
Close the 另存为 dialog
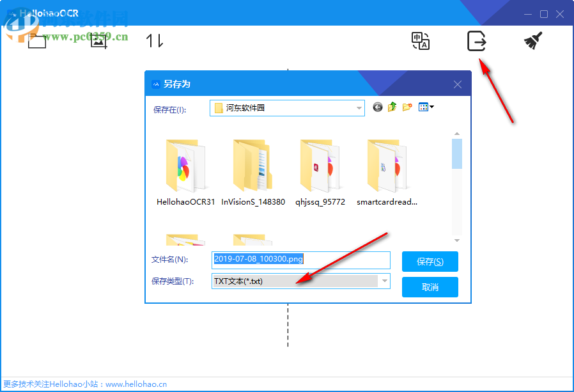point(457,84)
